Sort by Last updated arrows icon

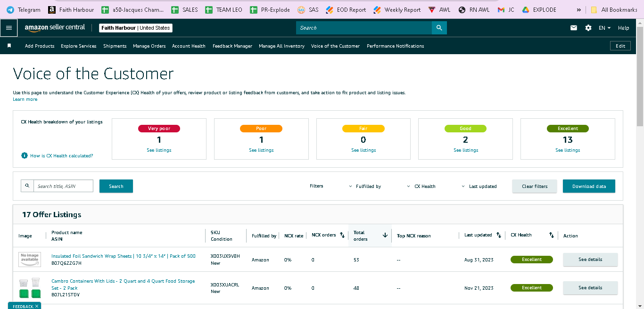tap(499, 235)
